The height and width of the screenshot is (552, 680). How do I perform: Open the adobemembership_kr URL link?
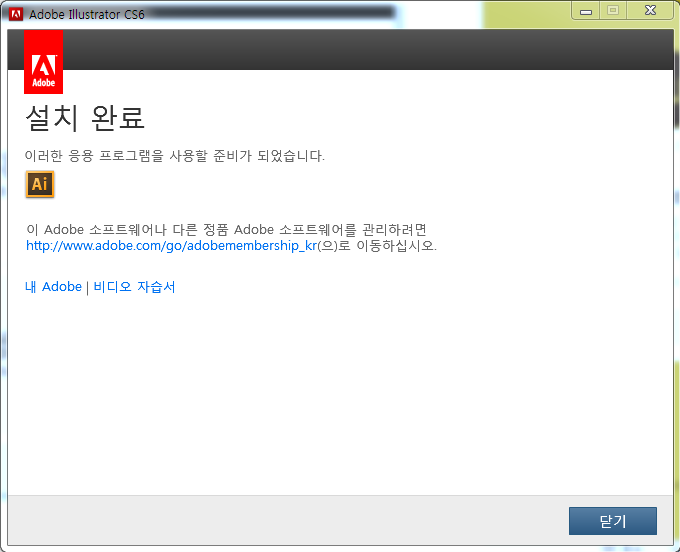(172, 245)
